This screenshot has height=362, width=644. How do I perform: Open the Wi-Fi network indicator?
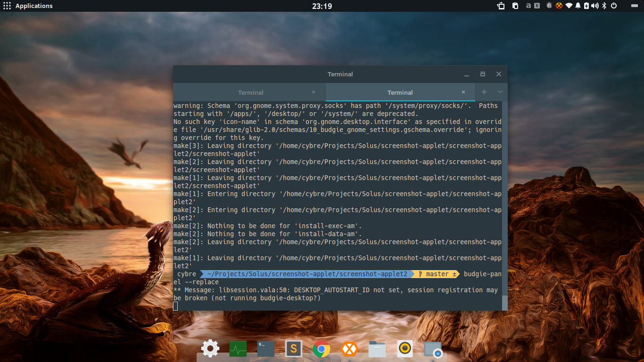click(569, 6)
